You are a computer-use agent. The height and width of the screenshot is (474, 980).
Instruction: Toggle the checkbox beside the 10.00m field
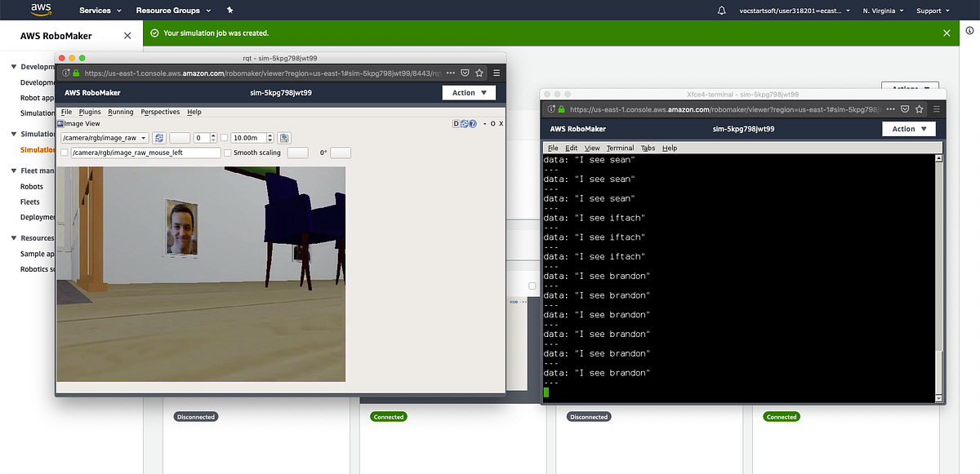225,137
